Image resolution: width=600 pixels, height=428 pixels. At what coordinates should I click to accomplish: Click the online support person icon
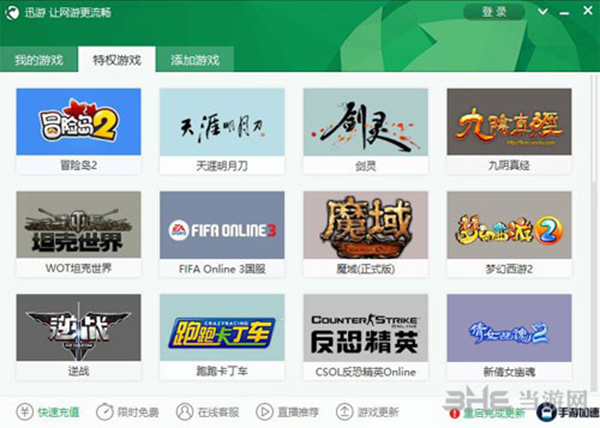[184, 412]
